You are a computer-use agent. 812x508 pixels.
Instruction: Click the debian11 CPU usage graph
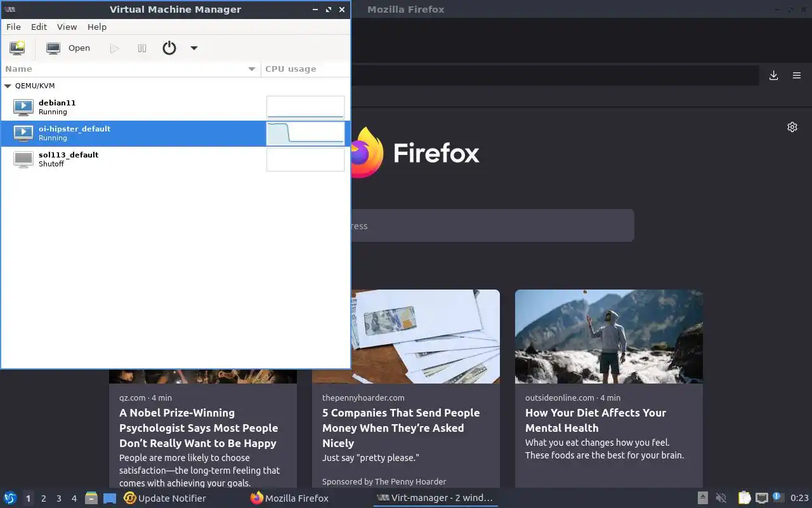(305, 107)
